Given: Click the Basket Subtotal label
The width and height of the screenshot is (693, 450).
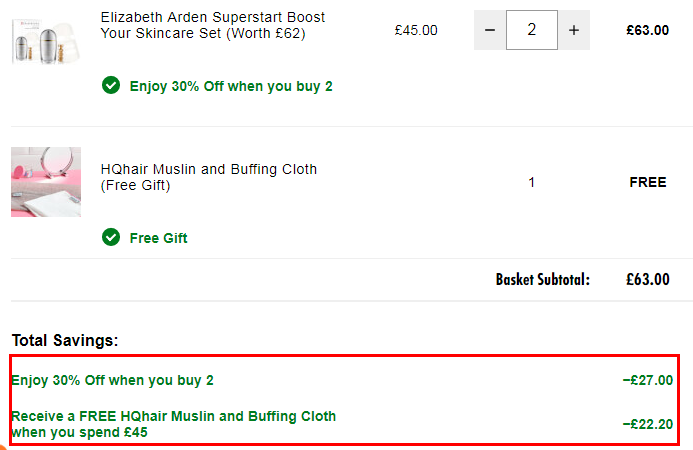Looking at the screenshot, I should point(542,279).
